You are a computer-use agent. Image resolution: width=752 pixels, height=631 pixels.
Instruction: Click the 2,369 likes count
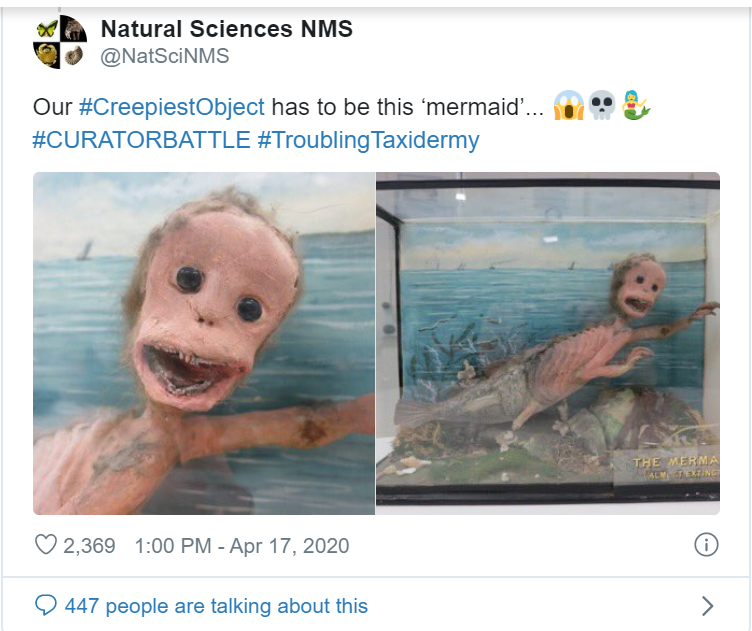[x=89, y=546]
